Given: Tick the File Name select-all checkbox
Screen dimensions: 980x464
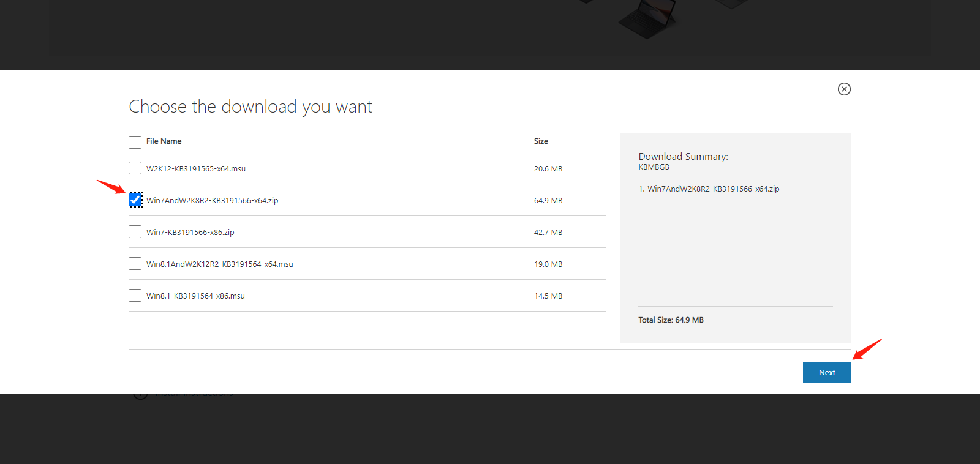Looking at the screenshot, I should click(x=135, y=142).
